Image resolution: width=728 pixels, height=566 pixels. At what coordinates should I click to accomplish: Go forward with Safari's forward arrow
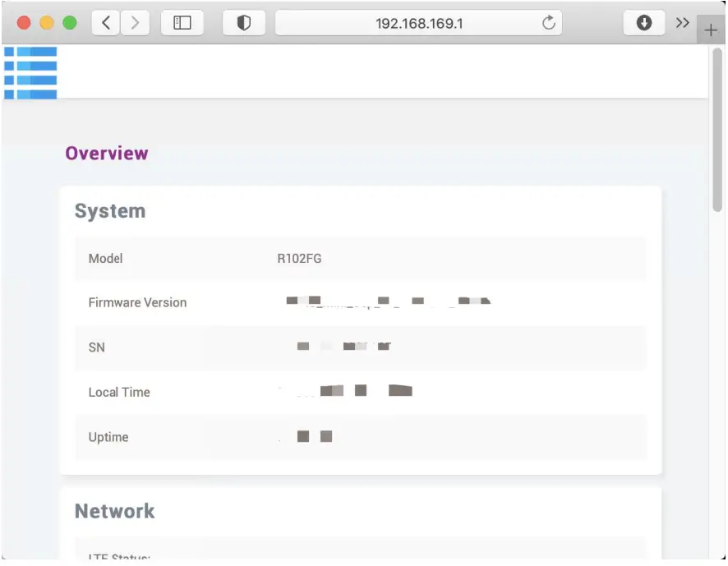coord(135,23)
